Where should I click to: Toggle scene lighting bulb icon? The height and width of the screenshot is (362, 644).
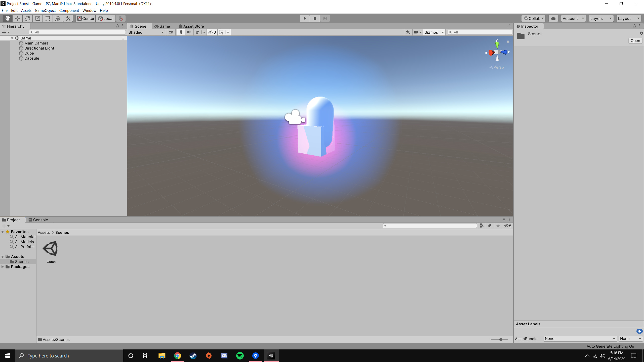point(181,32)
